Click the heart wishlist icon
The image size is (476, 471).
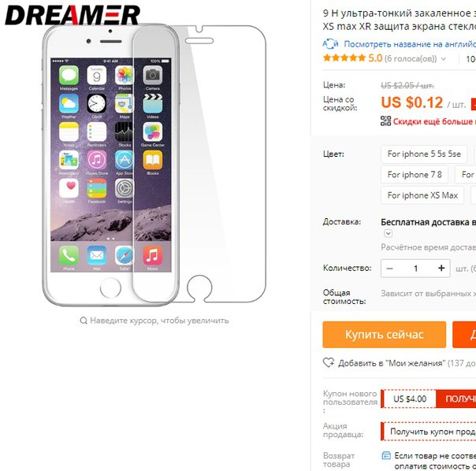coord(329,362)
